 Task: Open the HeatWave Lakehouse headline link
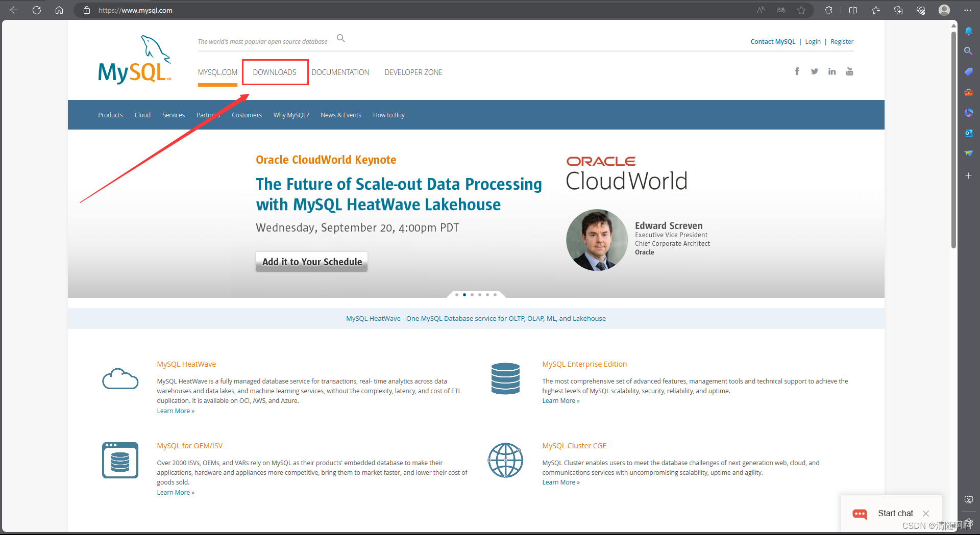(x=399, y=194)
